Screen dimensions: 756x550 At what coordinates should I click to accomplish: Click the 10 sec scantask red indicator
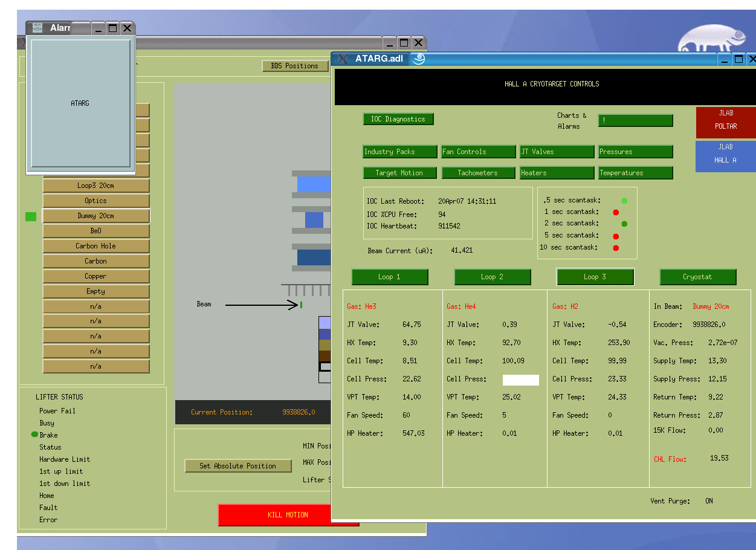click(616, 248)
